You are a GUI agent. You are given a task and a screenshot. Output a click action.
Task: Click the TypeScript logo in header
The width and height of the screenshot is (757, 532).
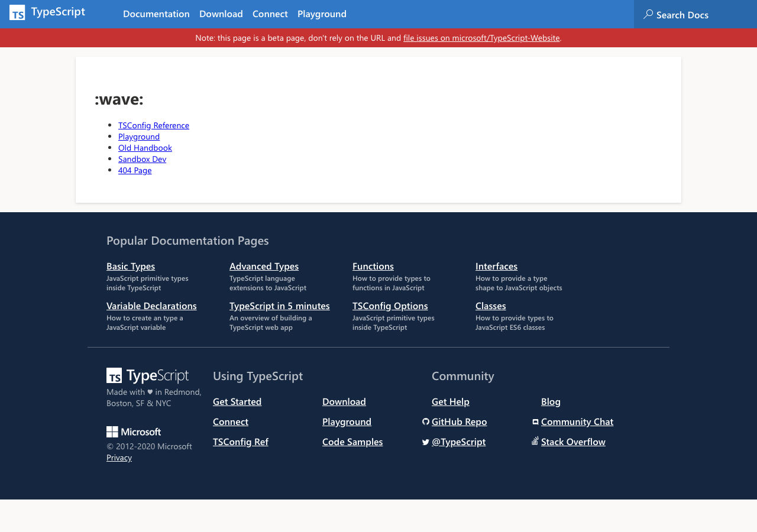click(x=47, y=12)
